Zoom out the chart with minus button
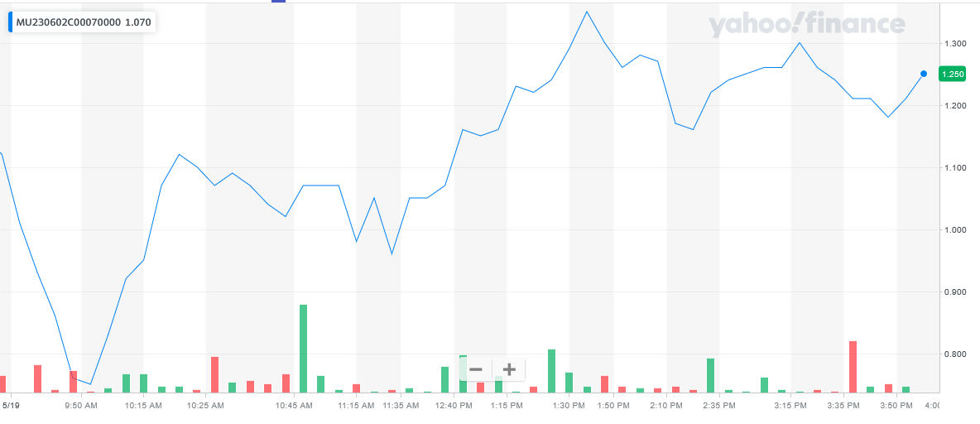980x424 pixels. 475,369
